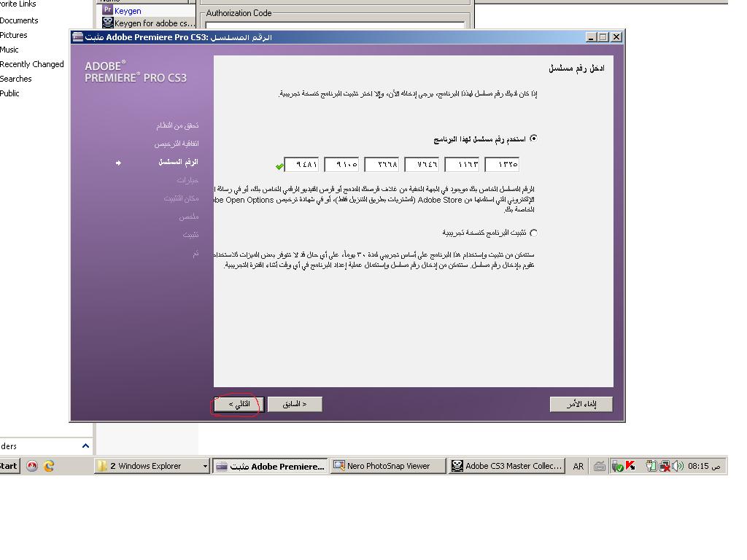Select the use serial number radio option
The image size is (747, 560).
[x=534, y=139]
